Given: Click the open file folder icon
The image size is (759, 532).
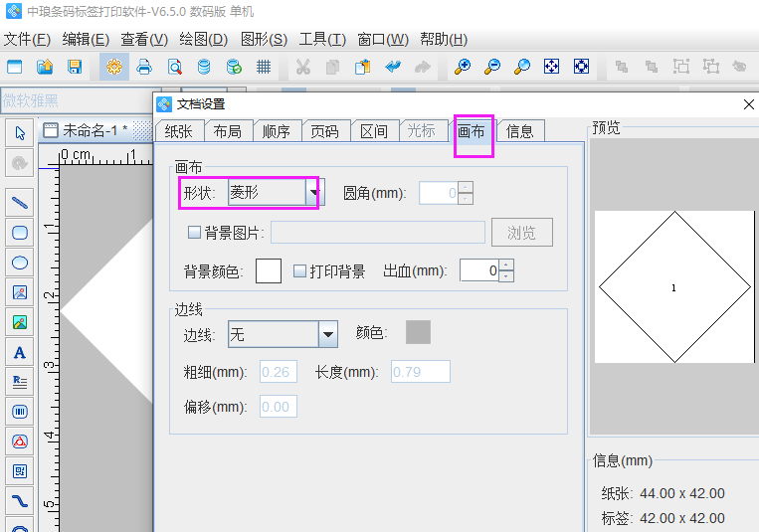Looking at the screenshot, I should point(45,67).
